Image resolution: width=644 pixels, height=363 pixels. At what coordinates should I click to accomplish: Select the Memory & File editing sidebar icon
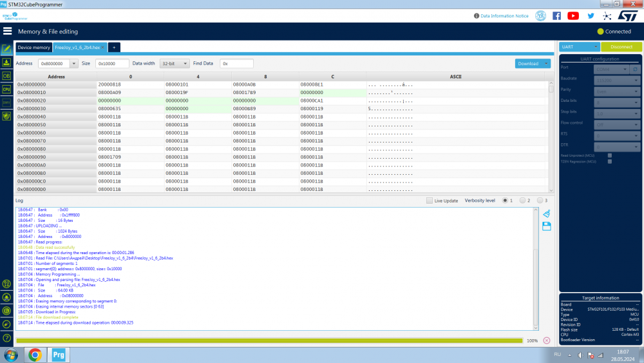point(6,49)
